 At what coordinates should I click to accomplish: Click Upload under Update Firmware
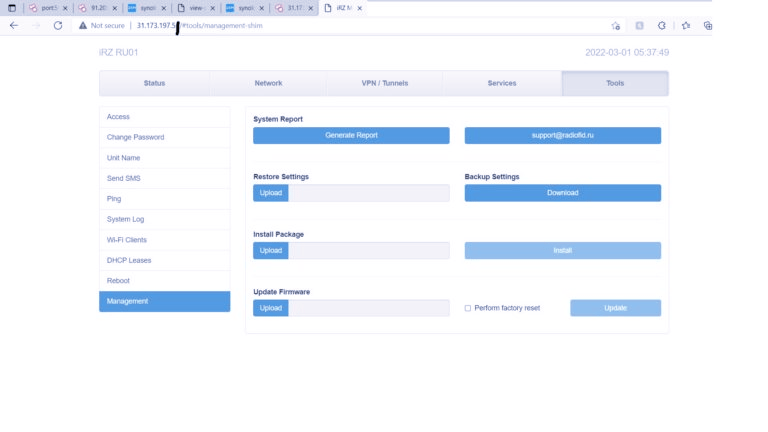[270, 308]
